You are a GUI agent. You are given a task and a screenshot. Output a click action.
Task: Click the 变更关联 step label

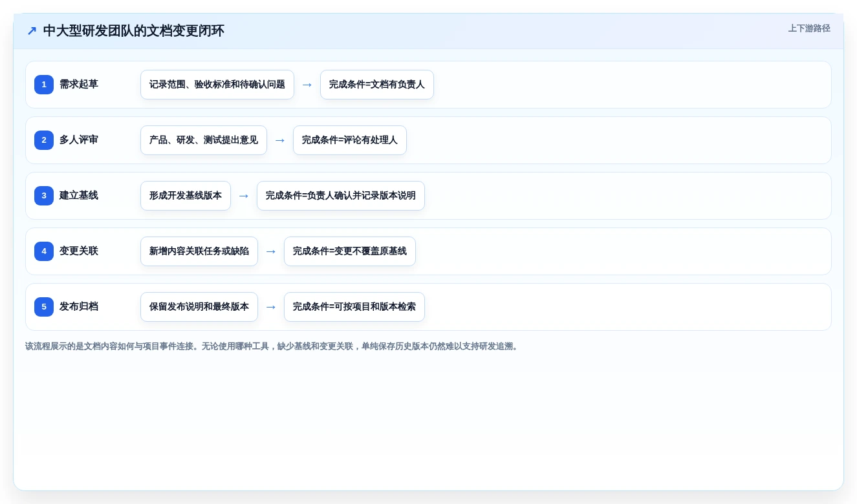point(79,251)
